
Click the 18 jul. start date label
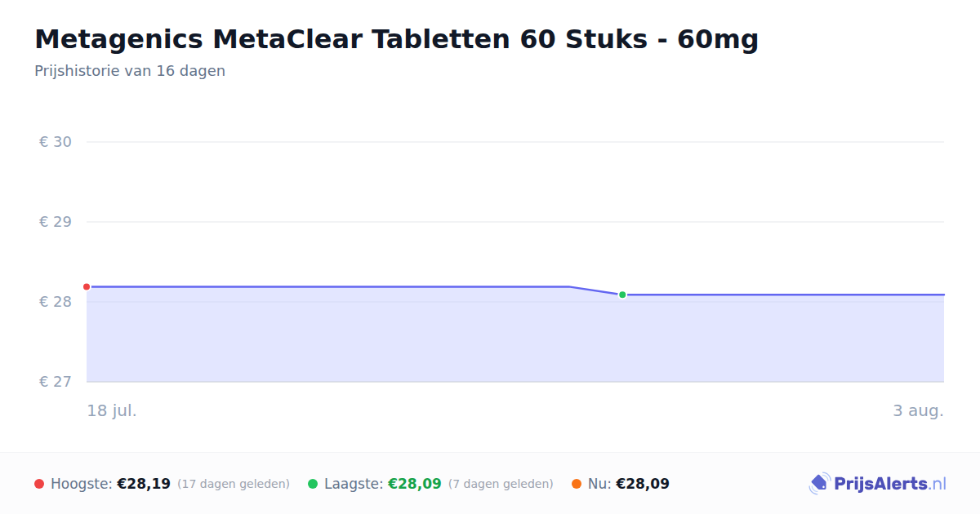click(112, 410)
